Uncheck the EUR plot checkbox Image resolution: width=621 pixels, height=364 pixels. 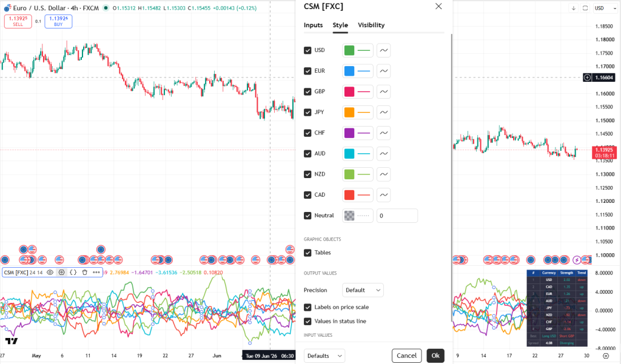pyautogui.click(x=307, y=71)
